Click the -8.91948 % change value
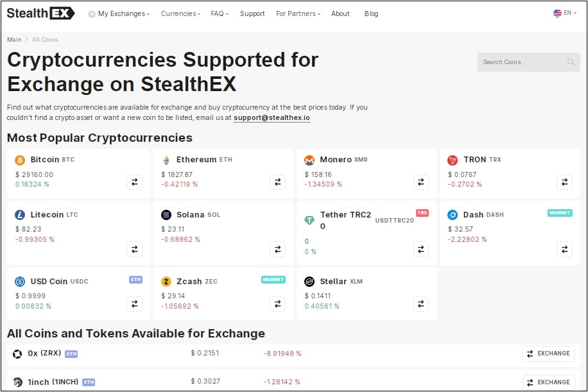This screenshot has height=392, width=588. [x=282, y=354]
